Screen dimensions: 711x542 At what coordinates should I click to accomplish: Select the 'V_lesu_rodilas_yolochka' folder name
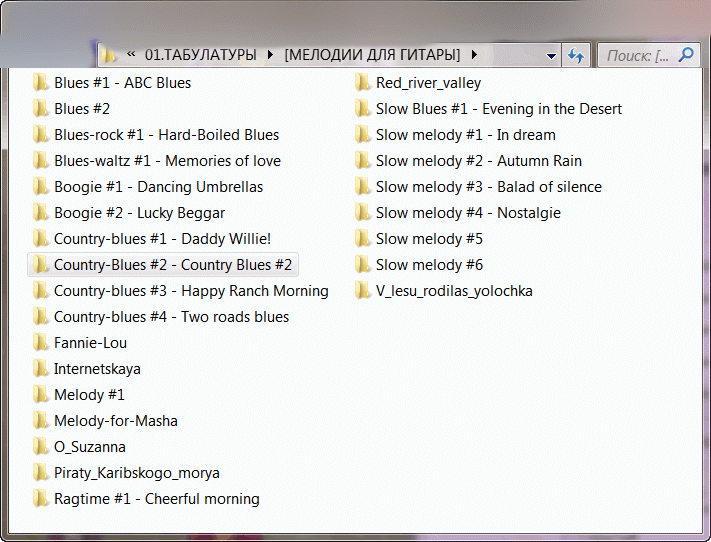(454, 291)
